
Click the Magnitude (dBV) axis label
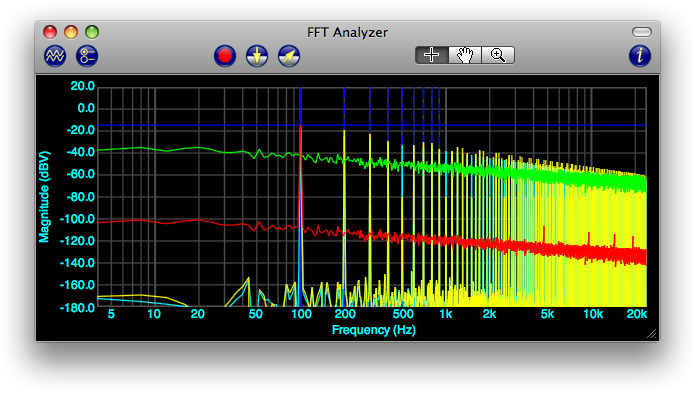tap(44, 197)
